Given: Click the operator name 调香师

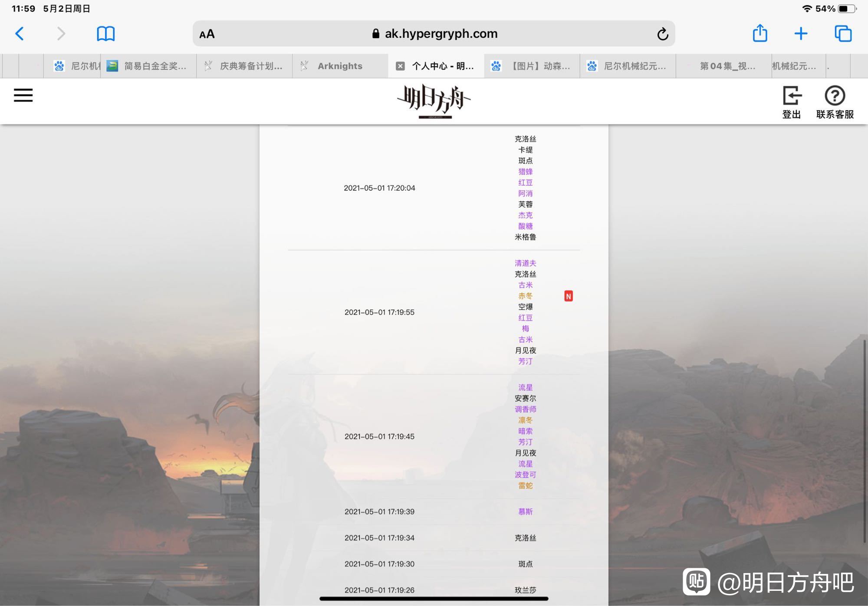Looking at the screenshot, I should pos(525,409).
